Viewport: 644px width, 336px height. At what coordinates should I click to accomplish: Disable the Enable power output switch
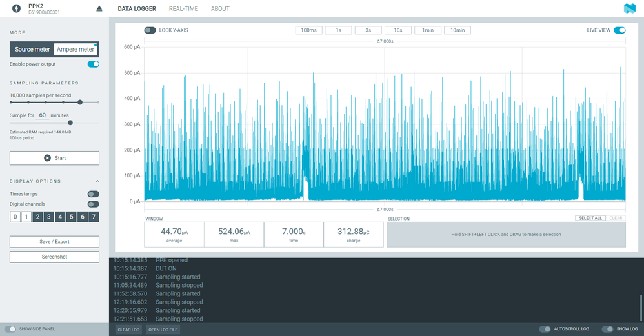[93, 64]
